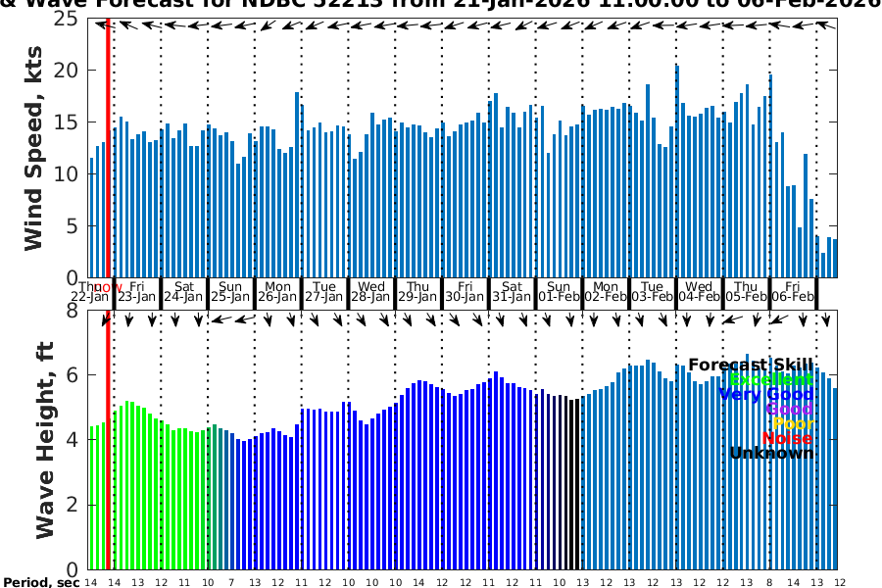Click red current-time line in wind speed chart

click(x=107, y=147)
